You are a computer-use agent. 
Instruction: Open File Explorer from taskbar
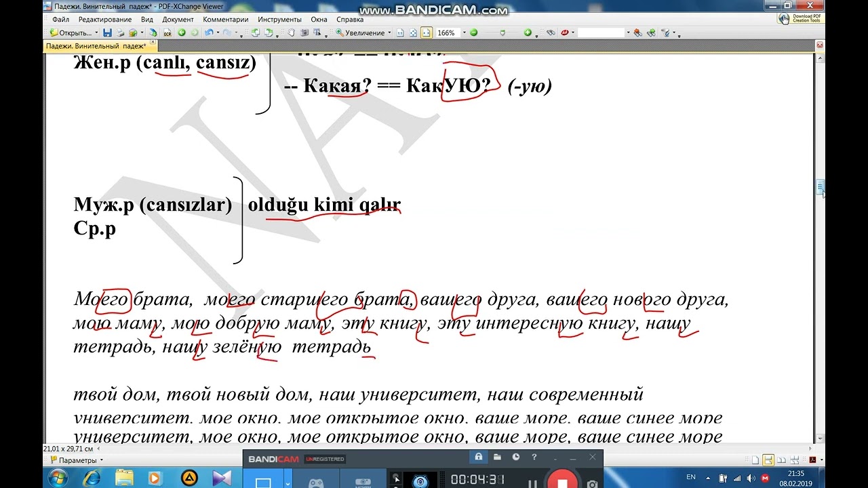(124, 479)
